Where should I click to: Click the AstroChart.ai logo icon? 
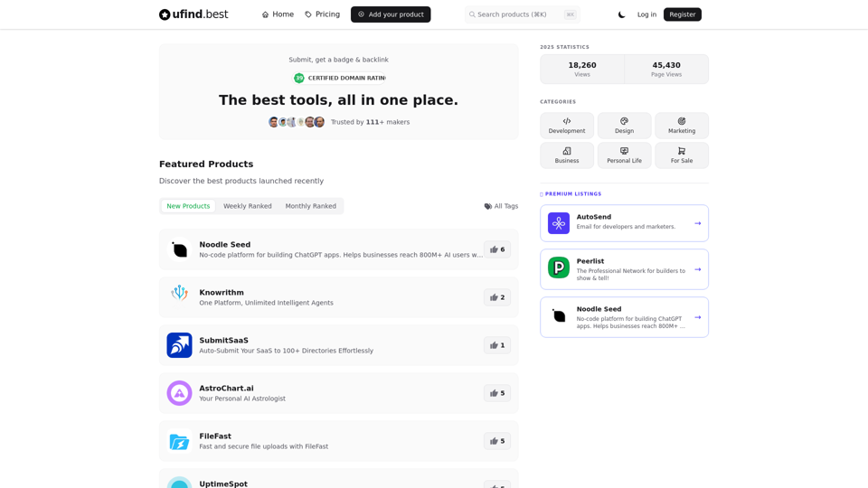coord(179,393)
